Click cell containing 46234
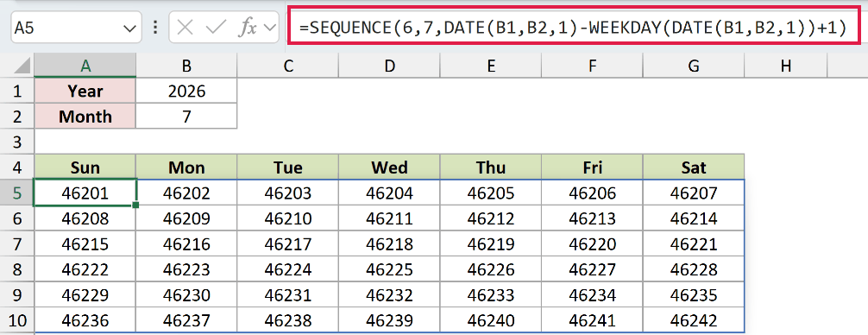The height and width of the screenshot is (335, 868). point(592,294)
